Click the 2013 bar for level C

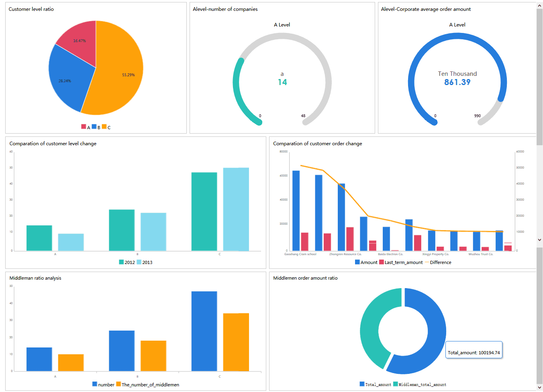click(x=236, y=209)
